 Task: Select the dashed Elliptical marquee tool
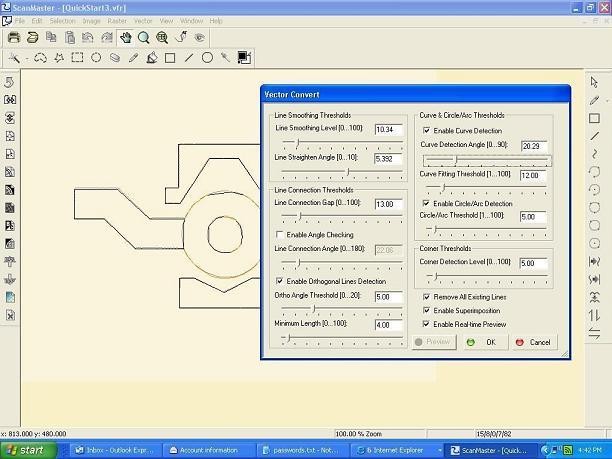pyautogui.click(x=96, y=58)
